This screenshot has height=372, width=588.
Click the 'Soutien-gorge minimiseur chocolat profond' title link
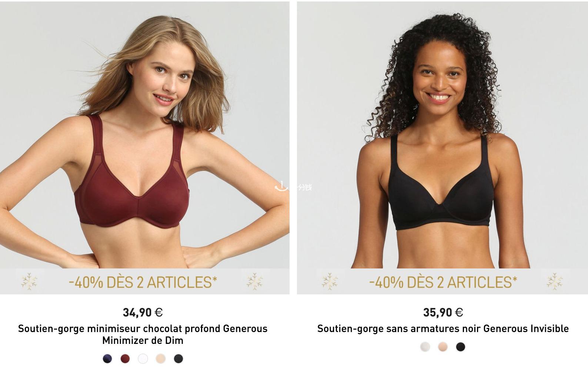coord(143,334)
